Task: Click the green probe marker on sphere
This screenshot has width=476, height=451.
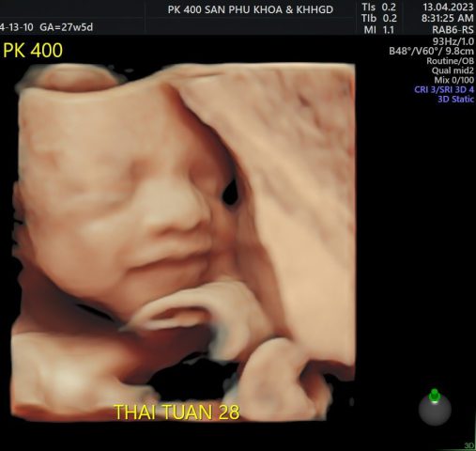Action: click(x=435, y=396)
